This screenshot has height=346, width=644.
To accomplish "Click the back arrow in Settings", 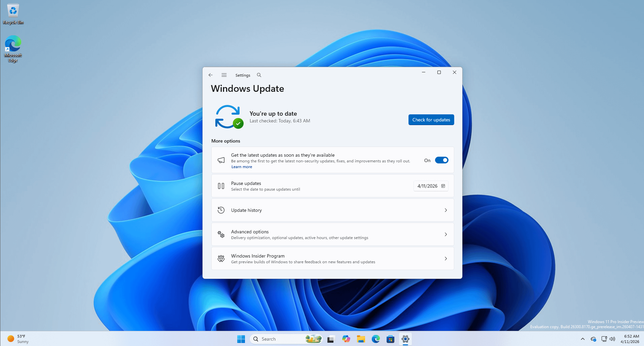I will [211, 75].
